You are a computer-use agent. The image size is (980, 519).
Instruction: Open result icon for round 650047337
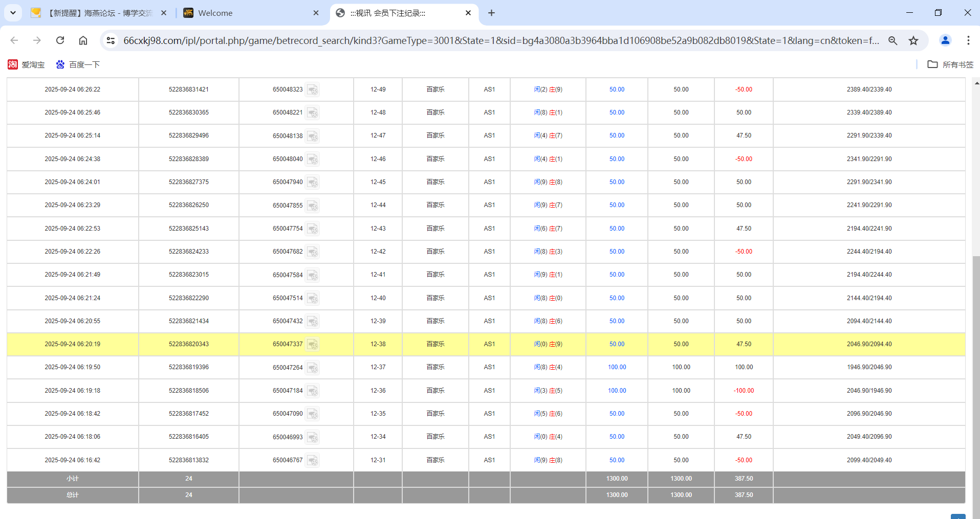click(x=313, y=344)
